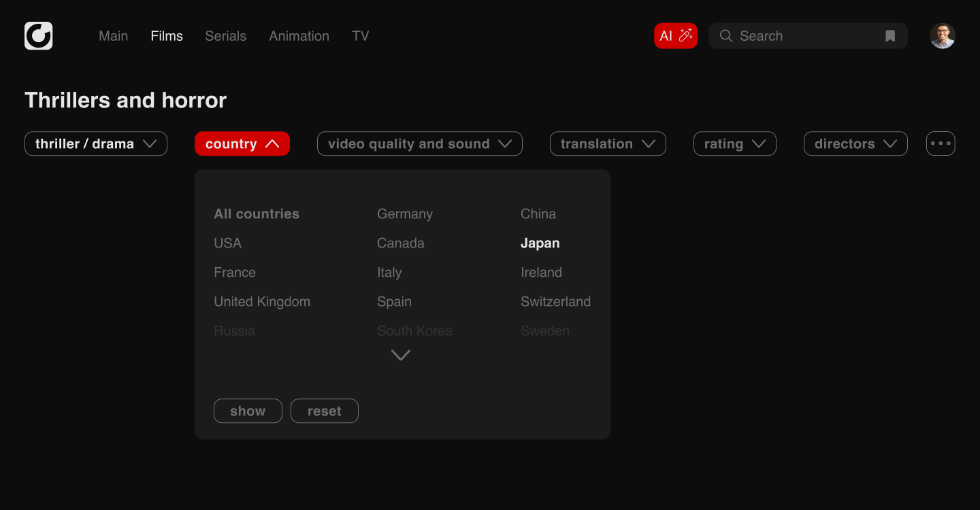Open the three-dots more filters button
This screenshot has width=980, height=510.
pyautogui.click(x=941, y=143)
